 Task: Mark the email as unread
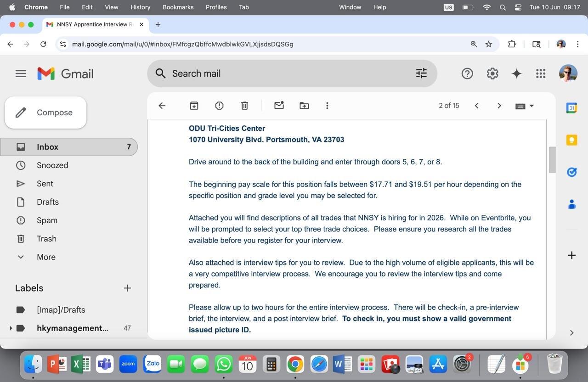(279, 106)
